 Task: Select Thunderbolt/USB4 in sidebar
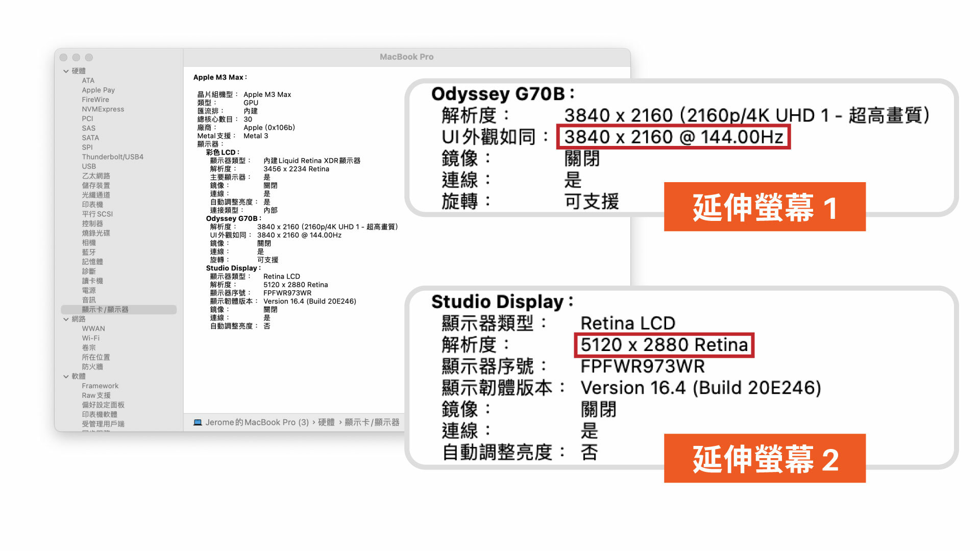pos(112,157)
